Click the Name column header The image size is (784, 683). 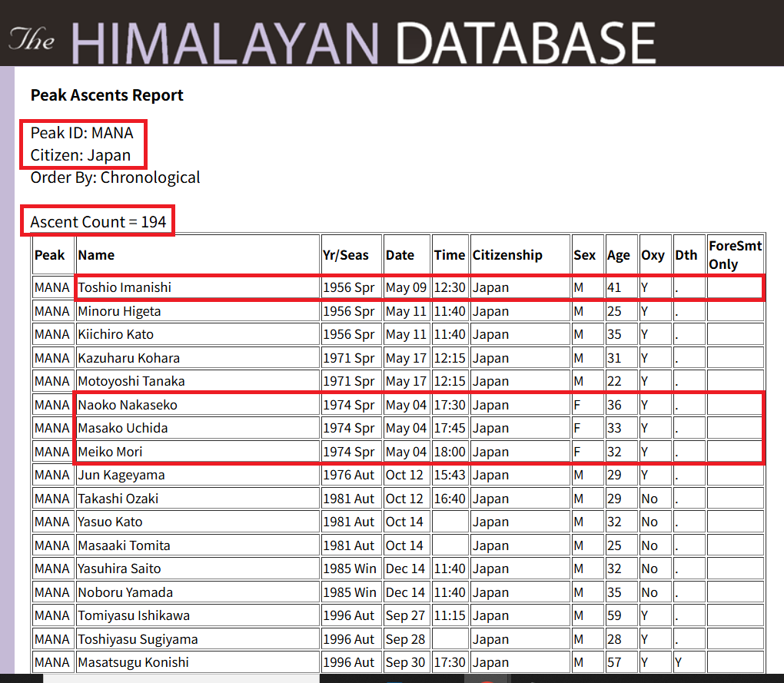(x=96, y=255)
